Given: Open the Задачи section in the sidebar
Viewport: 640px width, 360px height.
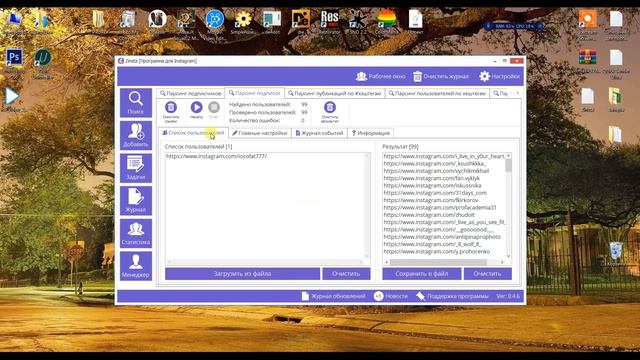Looking at the screenshot, I should [x=136, y=168].
